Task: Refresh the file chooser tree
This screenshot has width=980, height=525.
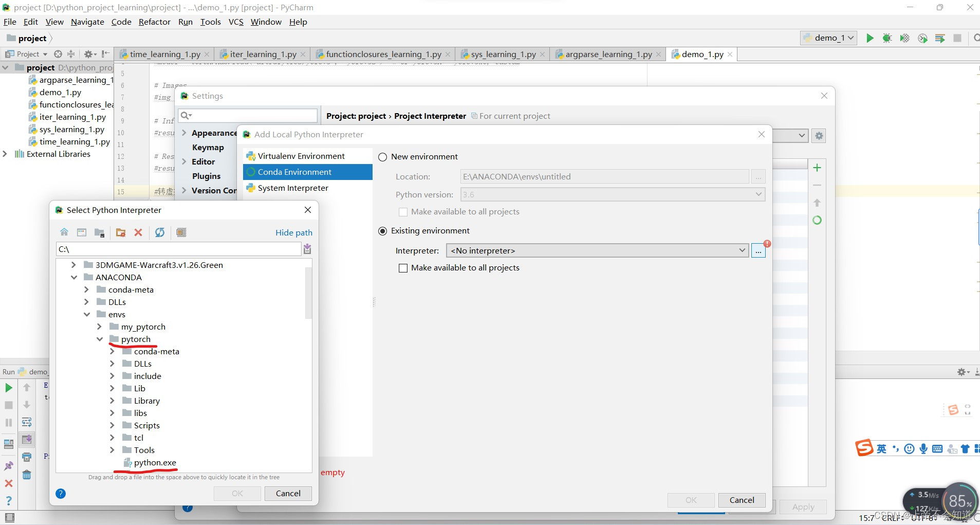Action: pyautogui.click(x=160, y=232)
